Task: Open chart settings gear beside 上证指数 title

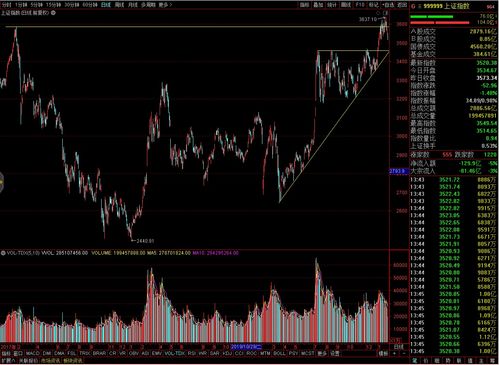Action: pyautogui.click(x=53, y=13)
